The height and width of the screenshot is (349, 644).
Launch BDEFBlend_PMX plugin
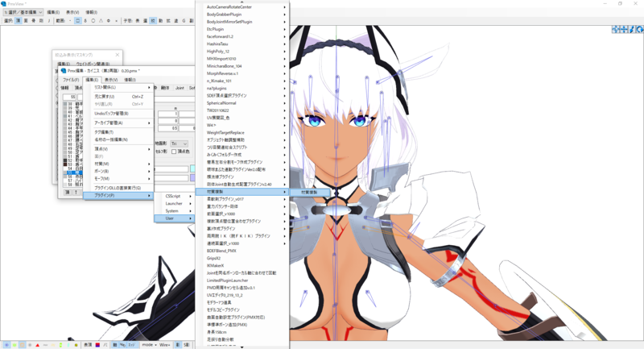point(242,251)
